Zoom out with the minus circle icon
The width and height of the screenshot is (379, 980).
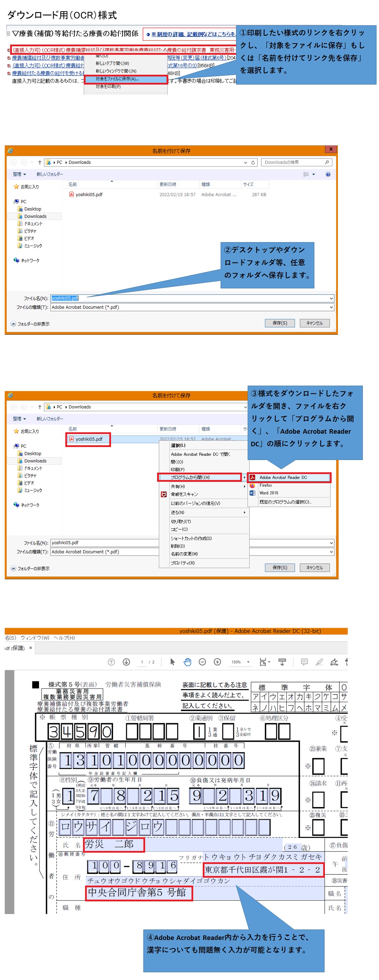(x=203, y=662)
